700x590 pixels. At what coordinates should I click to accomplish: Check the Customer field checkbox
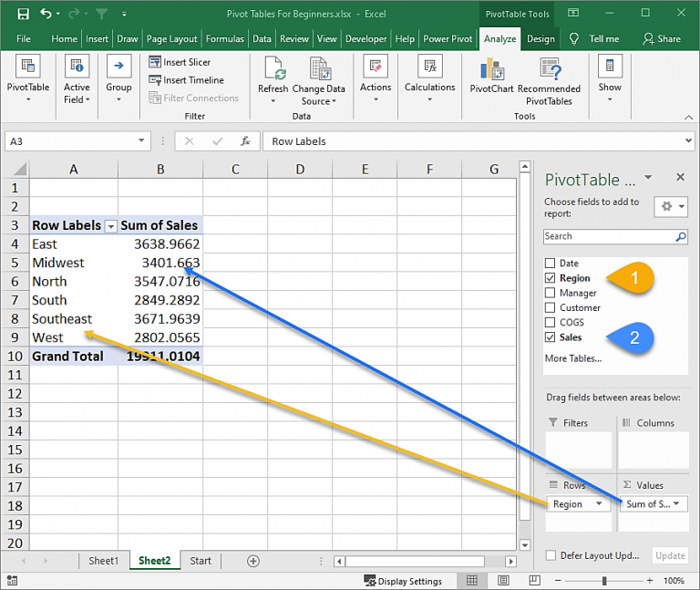point(550,307)
